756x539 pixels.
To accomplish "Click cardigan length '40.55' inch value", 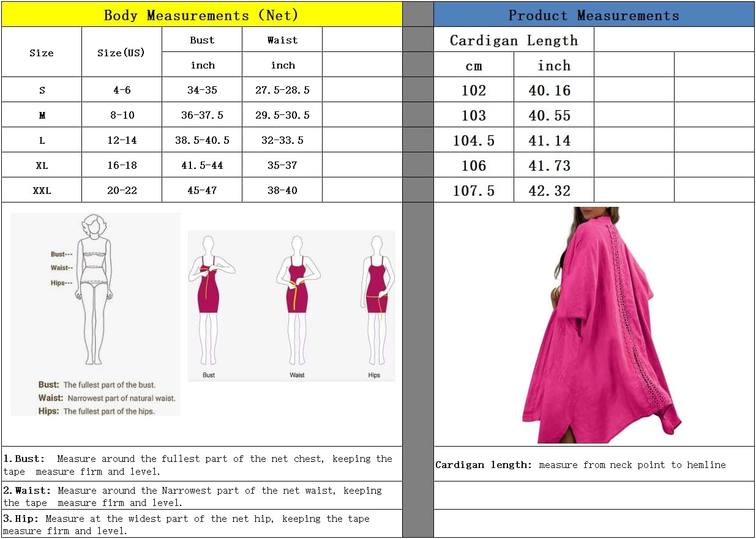I will 553,115.
